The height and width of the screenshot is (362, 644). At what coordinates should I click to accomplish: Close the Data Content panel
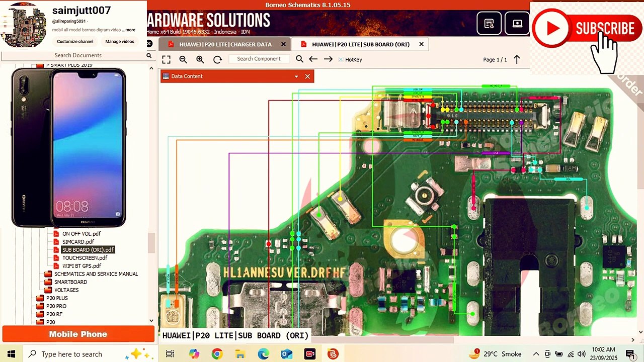coord(307,76)
